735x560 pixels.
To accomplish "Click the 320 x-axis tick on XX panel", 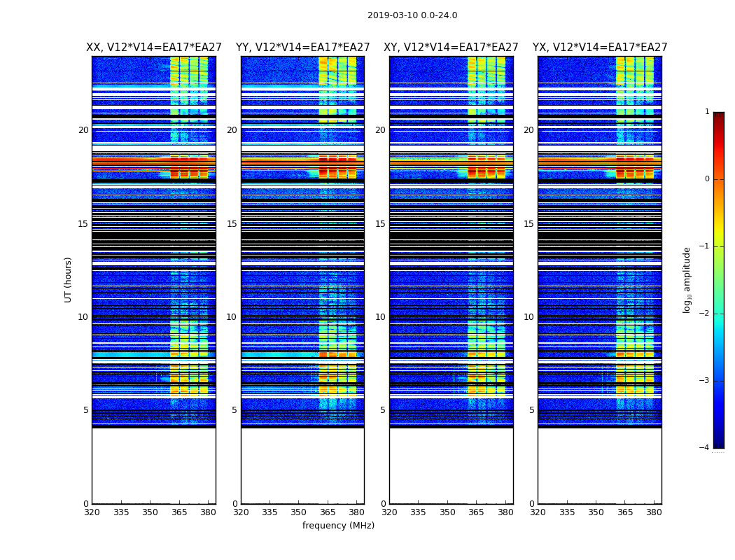I will [92, 512].
